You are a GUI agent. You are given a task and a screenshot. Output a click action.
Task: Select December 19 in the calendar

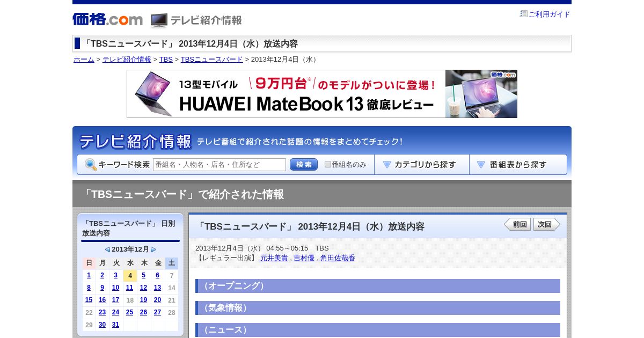click(143, 300)
